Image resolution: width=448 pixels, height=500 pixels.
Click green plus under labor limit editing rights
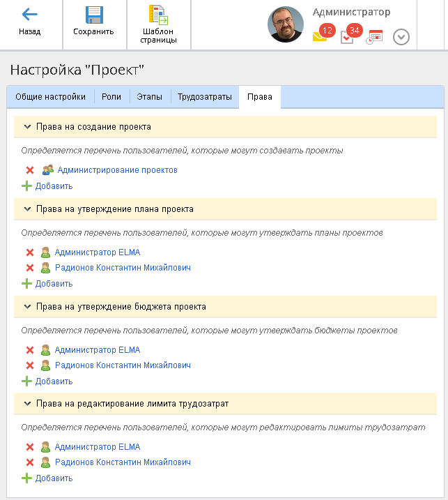[x=26, y=478]
